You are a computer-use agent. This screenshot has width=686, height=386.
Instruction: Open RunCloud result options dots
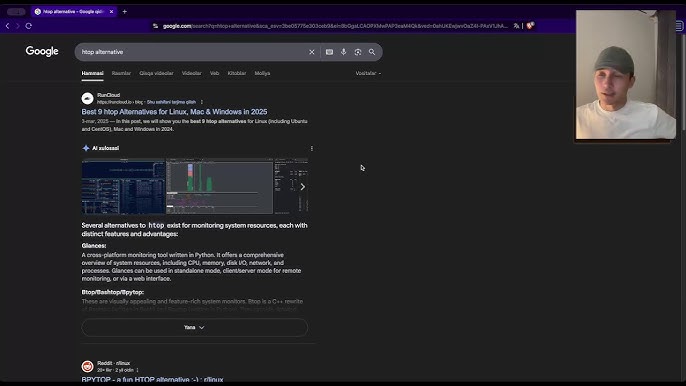tap(202, 102)
